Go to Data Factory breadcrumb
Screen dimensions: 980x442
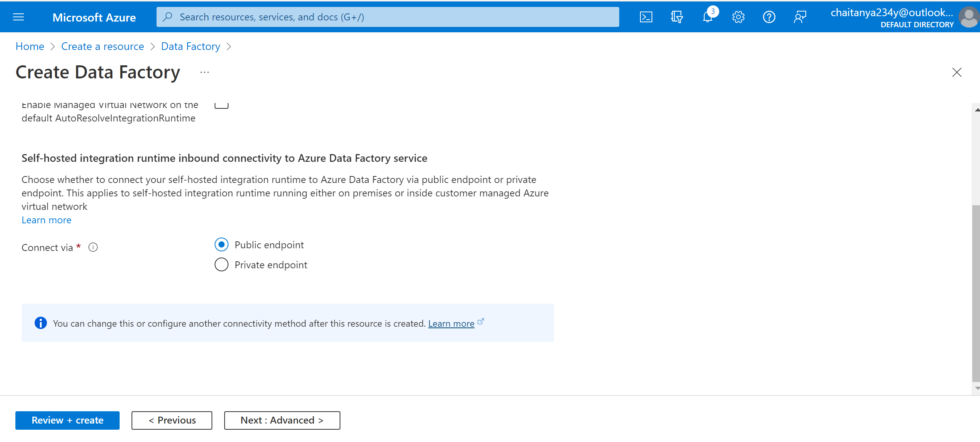coord(190,47)
